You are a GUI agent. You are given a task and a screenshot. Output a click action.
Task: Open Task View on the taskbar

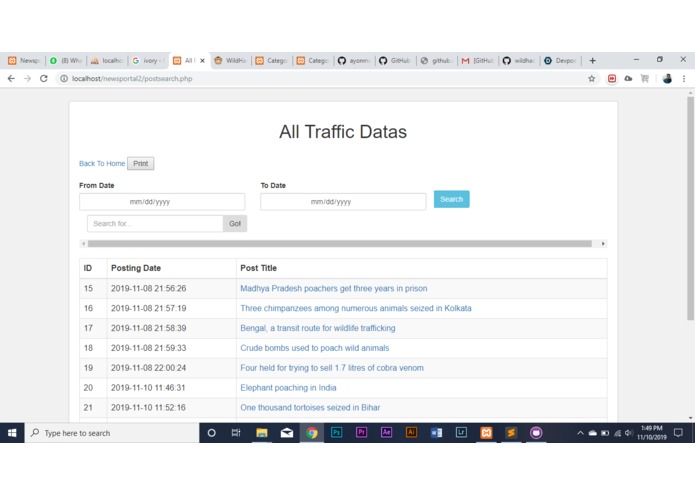point(236,433)
